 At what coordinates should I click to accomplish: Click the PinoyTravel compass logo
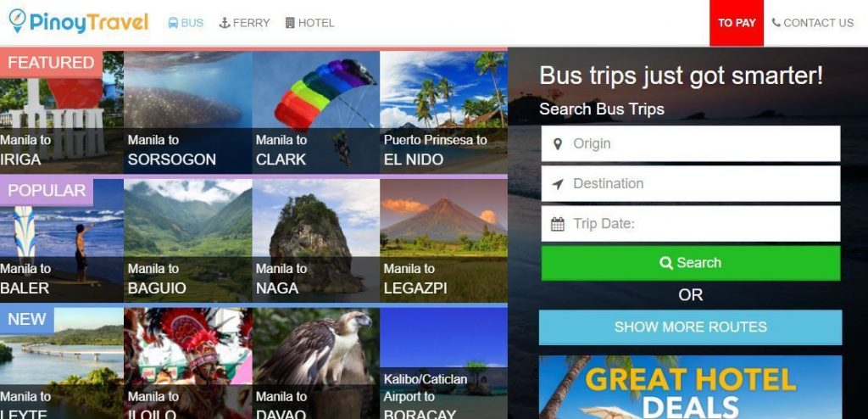[17, 20]
